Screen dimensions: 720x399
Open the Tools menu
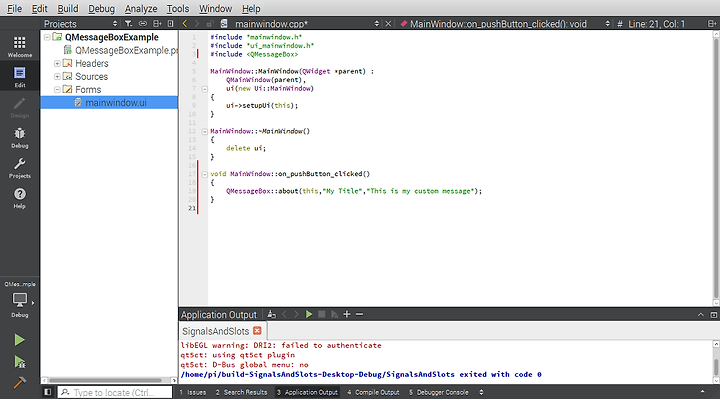point(178,8)
